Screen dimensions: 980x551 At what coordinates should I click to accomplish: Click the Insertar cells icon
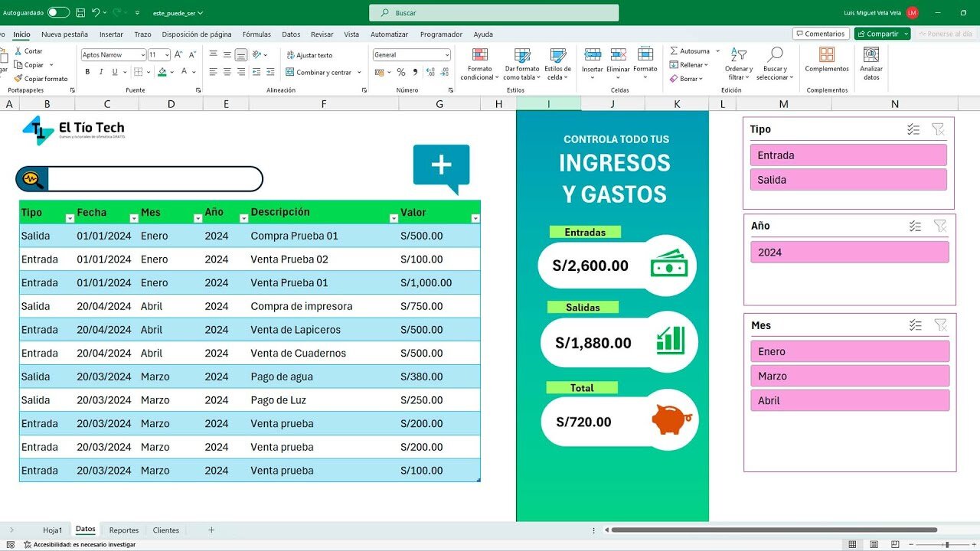(x=593, y=54)
